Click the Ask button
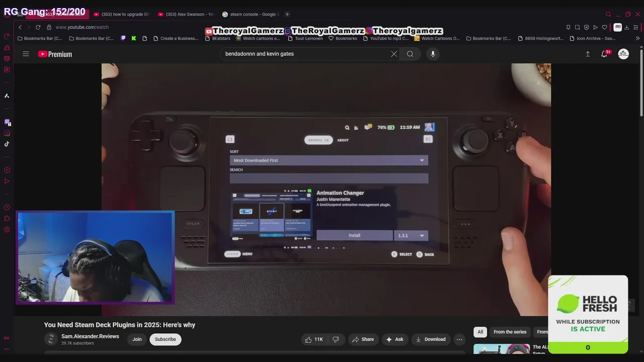The width and height of the screenshot is (644, 362). pos(394,339)
